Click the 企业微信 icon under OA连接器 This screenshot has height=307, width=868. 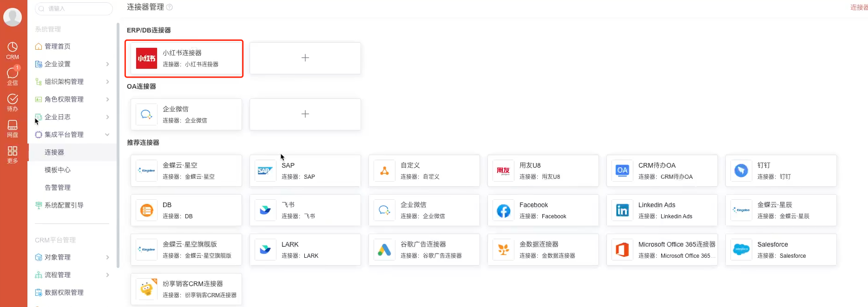[146, 114]
